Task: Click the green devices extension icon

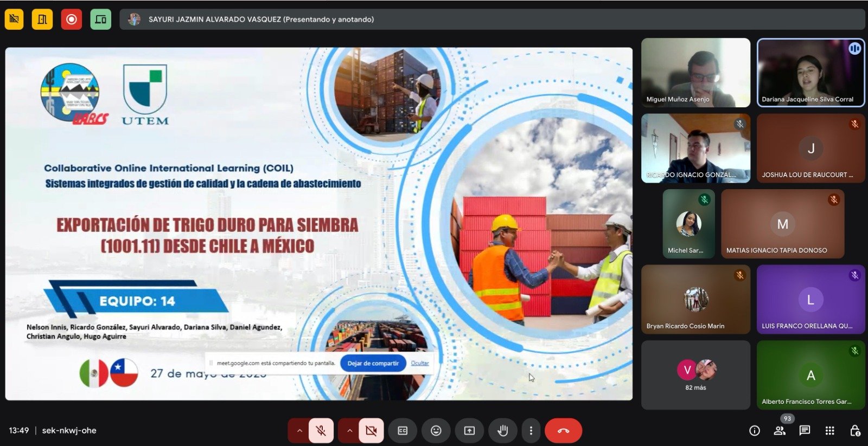Action: 100,20
